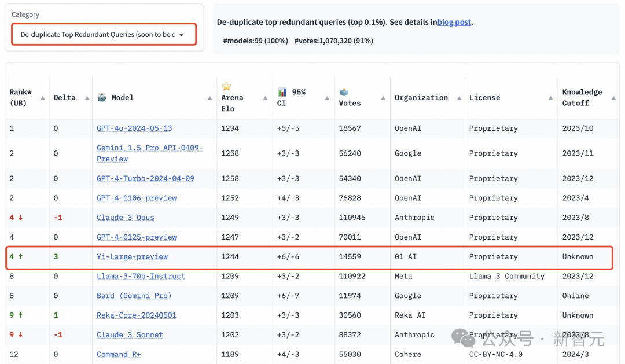Screen dimensions: 625x364
Task: Sort by Arena Elo column arrow
Action: coord(265,98)
